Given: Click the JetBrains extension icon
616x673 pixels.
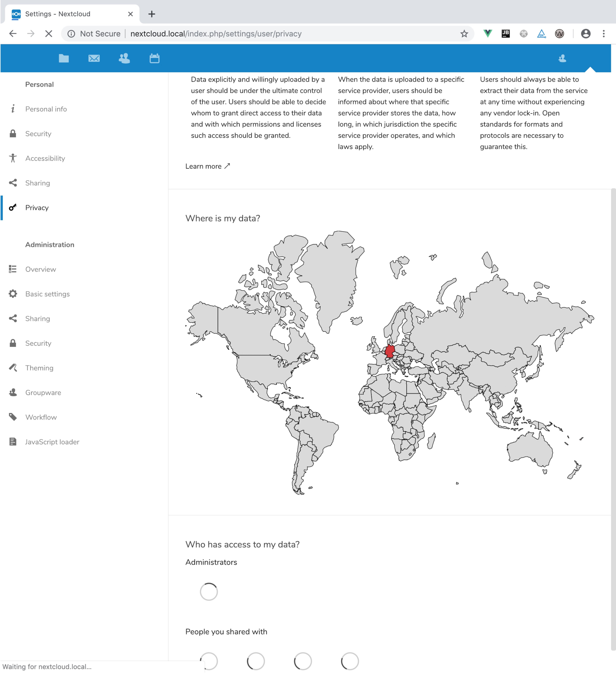Looking at the screenshot, I should click(505, 34).
